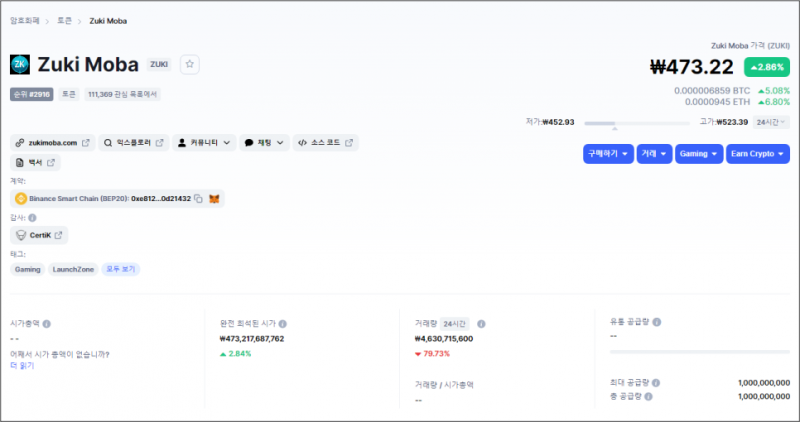Screen dimensions: 800x422
Task: Open info icon next to 감사
Action: [x=32, y=218]
